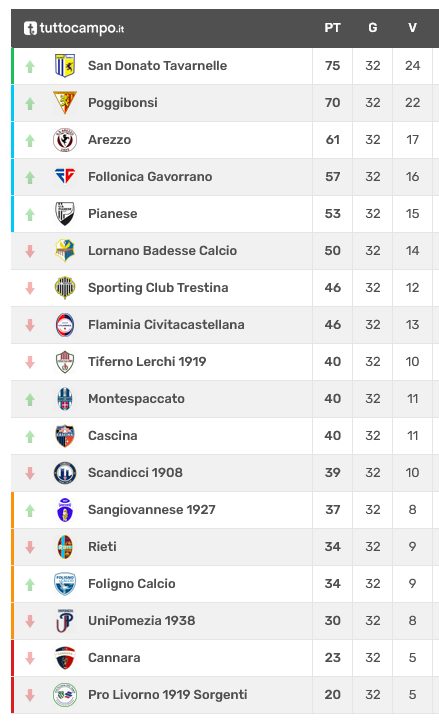Click the red down arrow beside Rieti
Image resolution: width=439 pixels, height=724 pixels.
click(x=30, y=547)
